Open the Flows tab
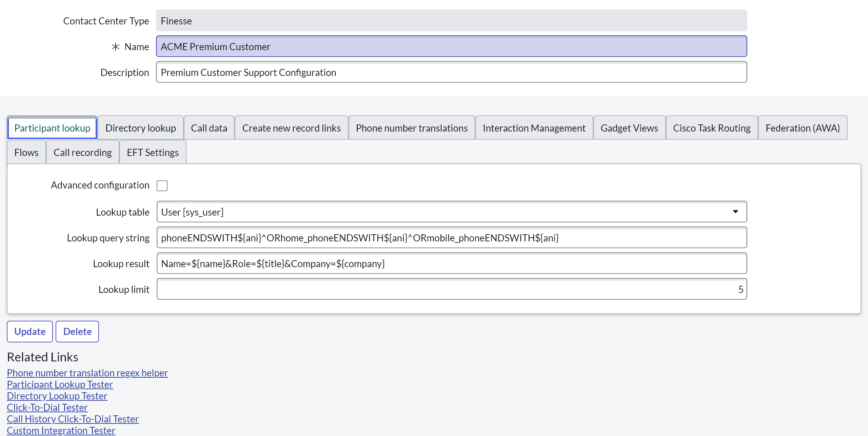 tap(26, 152)
